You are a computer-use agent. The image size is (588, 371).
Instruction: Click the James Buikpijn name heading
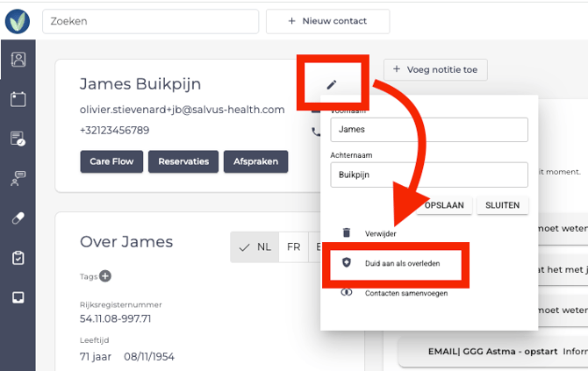pyautogui.click(x=140, y=83)
